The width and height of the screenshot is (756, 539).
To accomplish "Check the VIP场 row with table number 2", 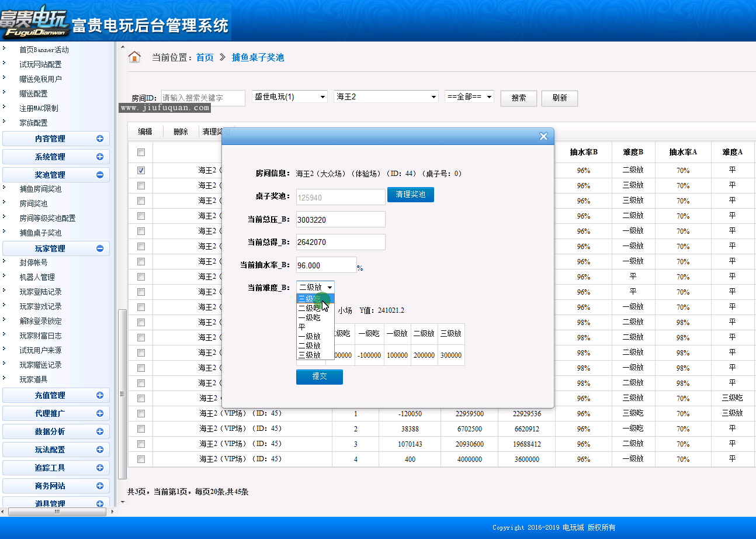I will pos(141,429).
